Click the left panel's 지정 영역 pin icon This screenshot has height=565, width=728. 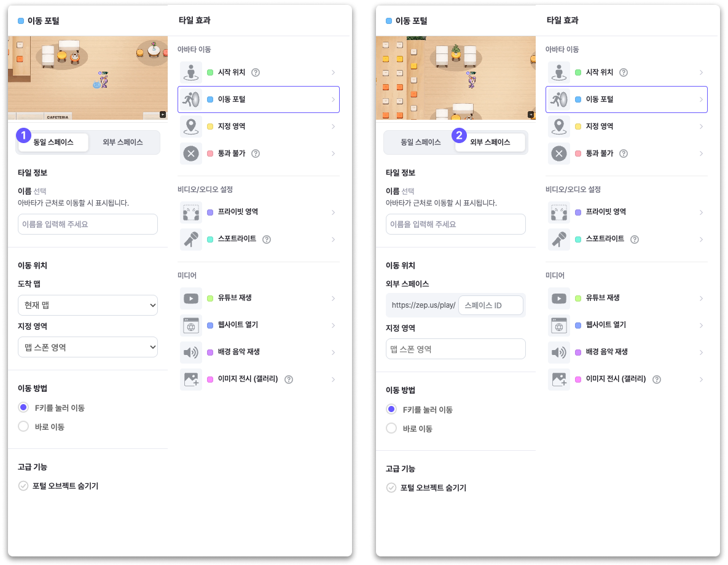191,127
